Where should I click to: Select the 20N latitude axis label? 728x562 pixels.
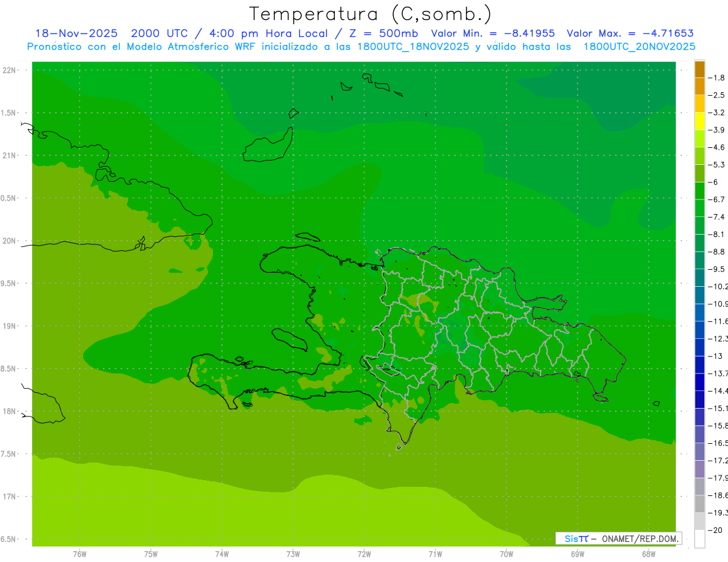[x=9, y=241]
